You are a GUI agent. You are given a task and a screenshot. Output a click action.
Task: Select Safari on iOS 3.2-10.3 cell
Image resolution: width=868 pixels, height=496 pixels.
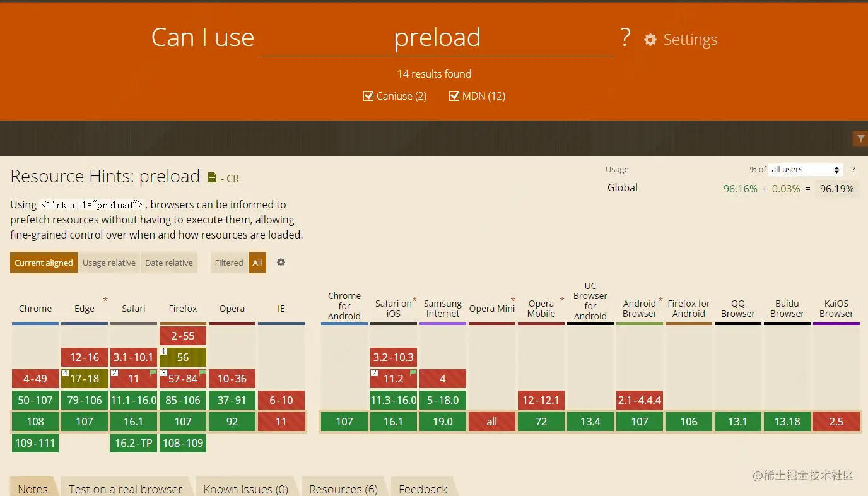pyautogui.click(x=394, y=357)
